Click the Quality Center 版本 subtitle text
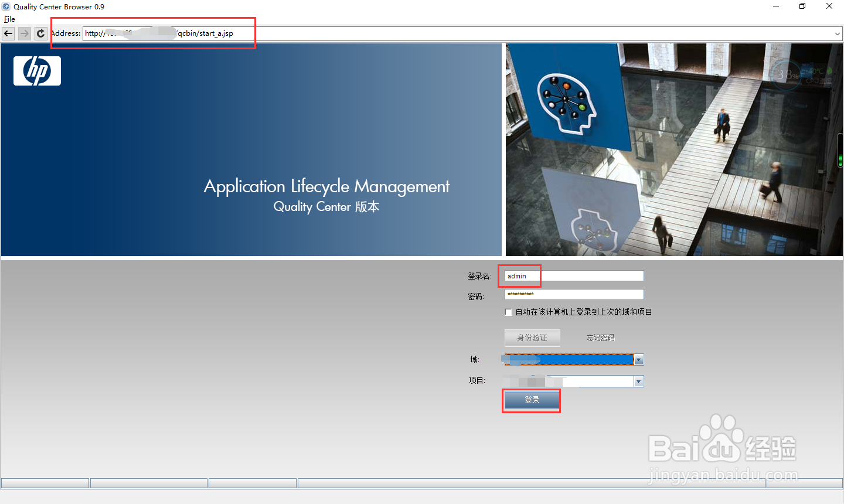The width and height of the screenshot is (844, 504). [x=326, y=207]
